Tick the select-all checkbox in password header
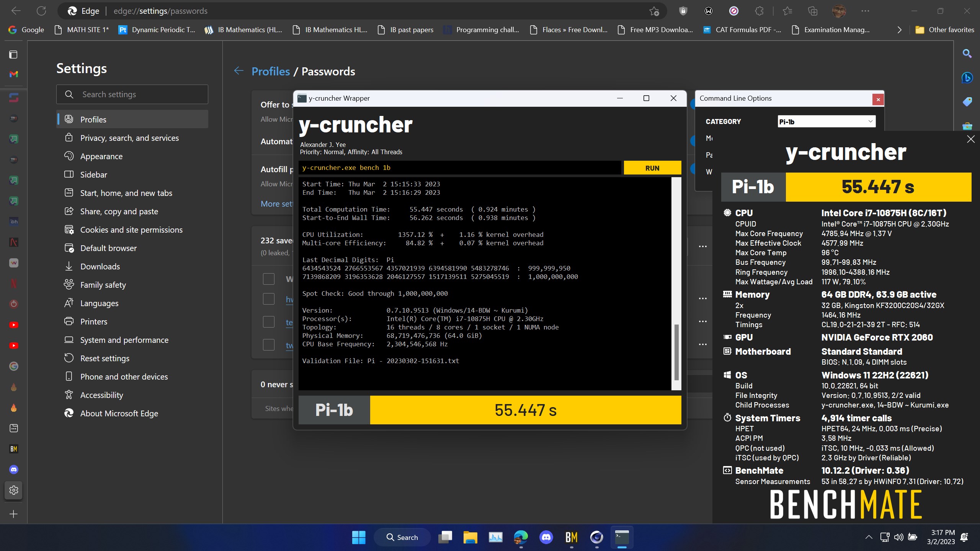The width and height of the screenshot is (980, 551). click(269, 279)
